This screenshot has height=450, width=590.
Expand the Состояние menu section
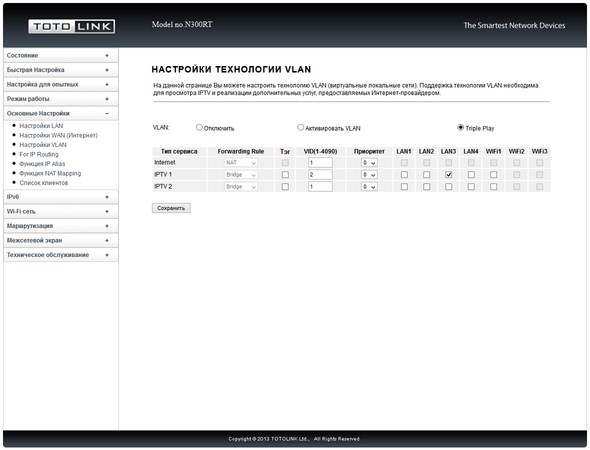(x=61, y=55)
